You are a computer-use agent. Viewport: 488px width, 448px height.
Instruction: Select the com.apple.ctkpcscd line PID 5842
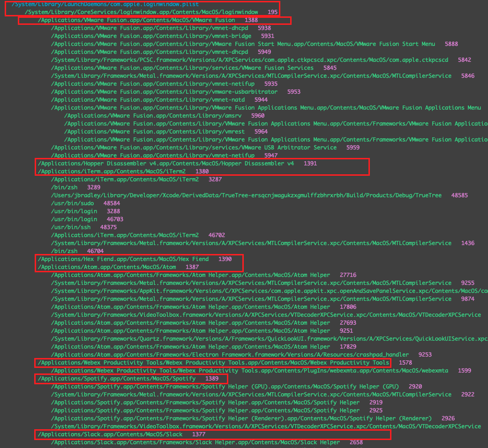(x=261, y=60)
